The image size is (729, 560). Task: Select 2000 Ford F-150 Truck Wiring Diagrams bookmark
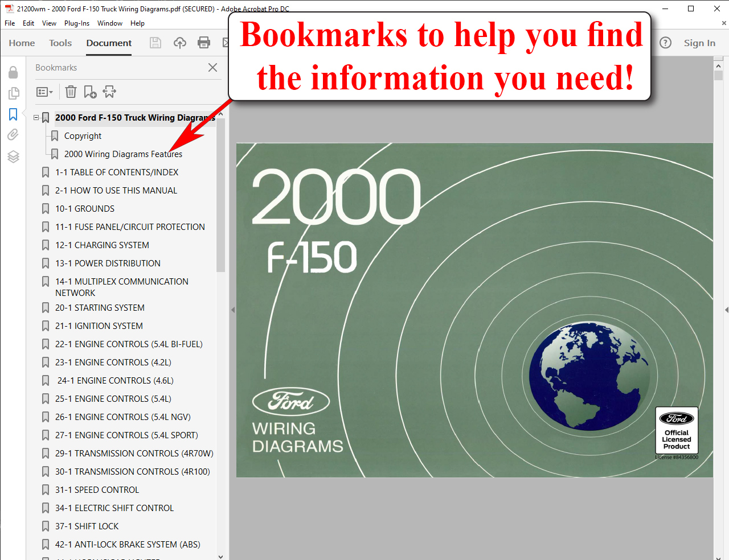click(135, 118)
